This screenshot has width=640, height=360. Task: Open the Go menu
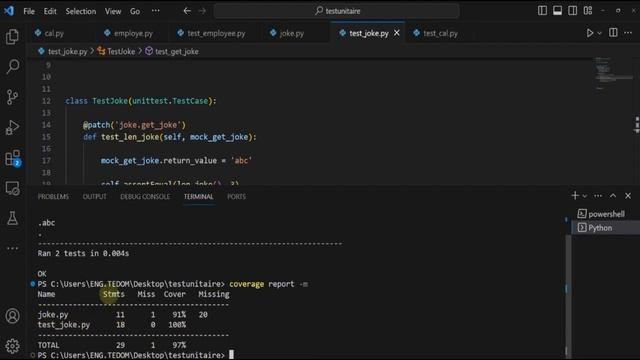pos(135,11)
